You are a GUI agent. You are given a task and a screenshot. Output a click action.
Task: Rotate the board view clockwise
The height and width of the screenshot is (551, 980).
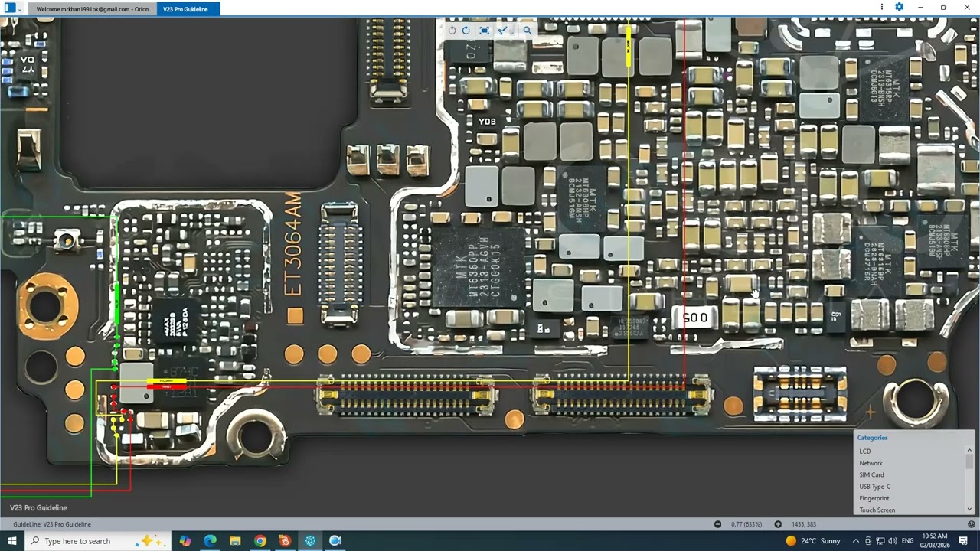[465, 31]
